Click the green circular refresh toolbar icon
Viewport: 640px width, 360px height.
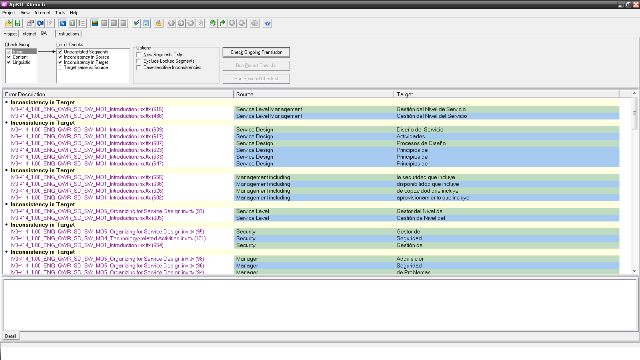[x=213, y=23]
